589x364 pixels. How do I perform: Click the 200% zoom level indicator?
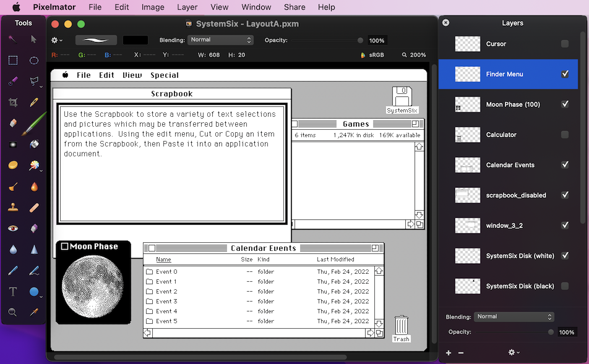pos(414,55)
